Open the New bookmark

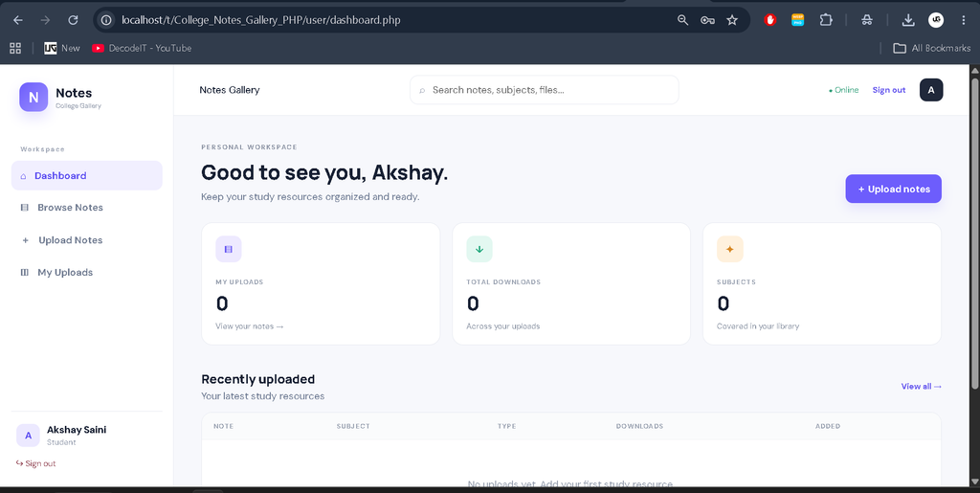click(62, 48)
